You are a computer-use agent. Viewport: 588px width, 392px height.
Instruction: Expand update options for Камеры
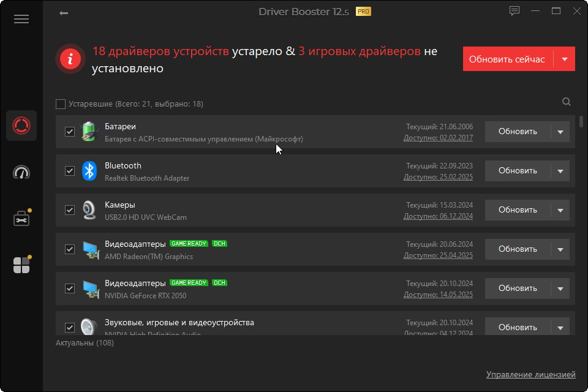560,210
